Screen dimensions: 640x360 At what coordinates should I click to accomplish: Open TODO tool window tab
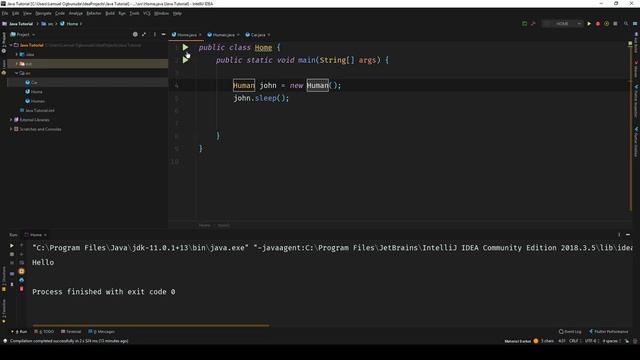(45, 331)
